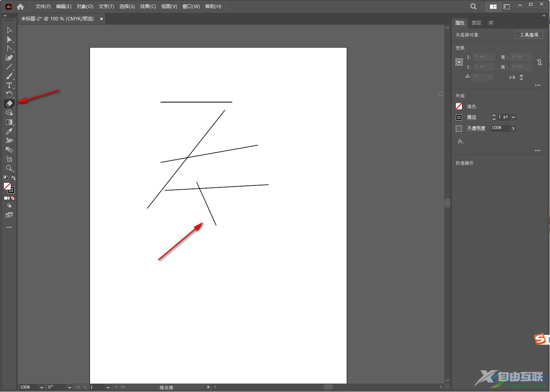Open the 文件(F) menu

point(43,7)
